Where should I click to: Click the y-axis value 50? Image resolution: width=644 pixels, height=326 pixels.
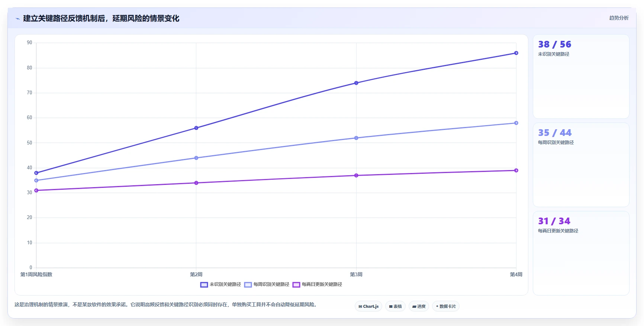coord(29,143)
